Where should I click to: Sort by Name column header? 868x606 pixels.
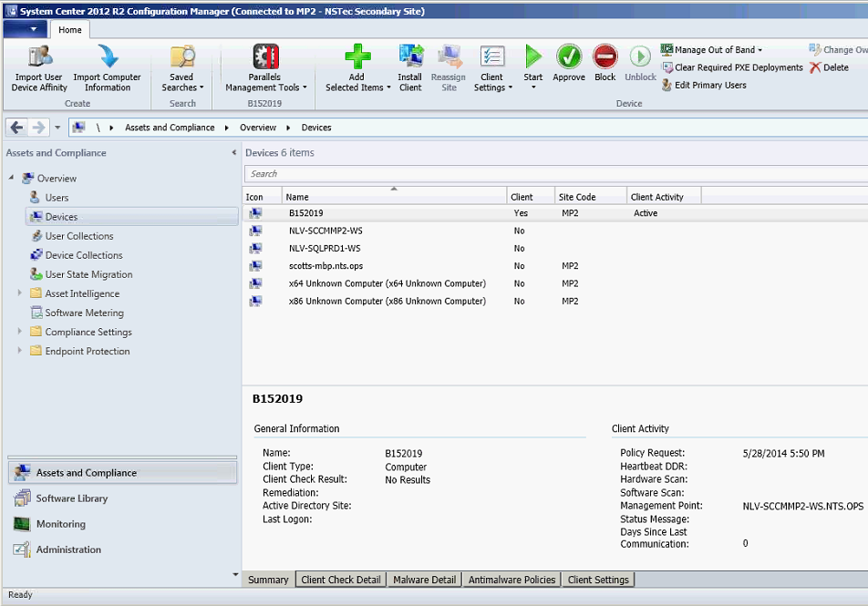coord(394,197)
